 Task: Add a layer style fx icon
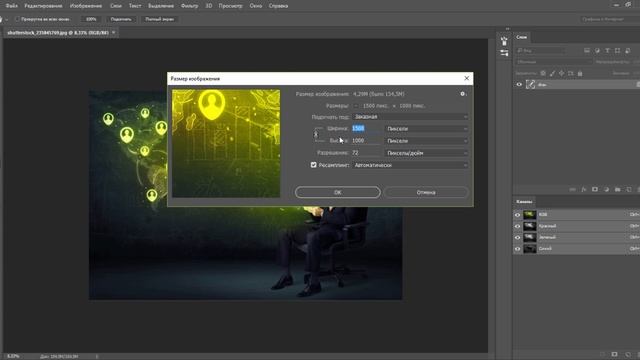[584, 189]
